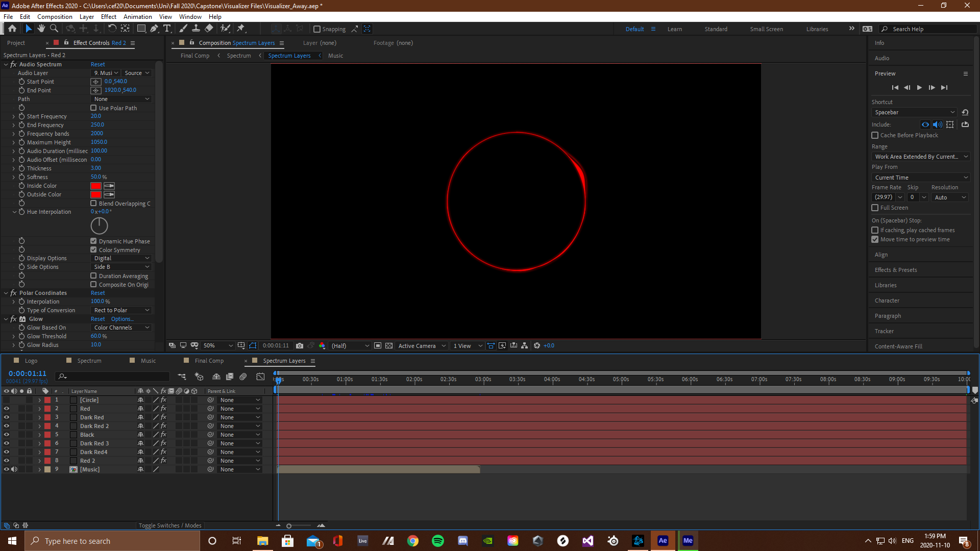Click Toggle Switches / Modes button
Screen dimensions: 980x551
[170, 525]
